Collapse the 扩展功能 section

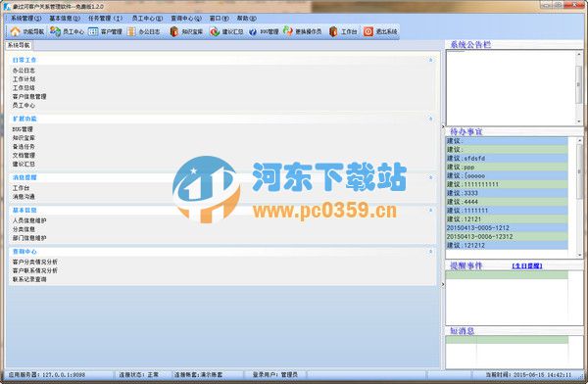(x=430, y=119)
